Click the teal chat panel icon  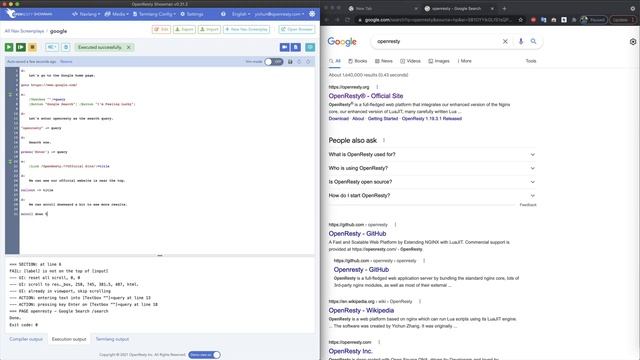(310, 47)
